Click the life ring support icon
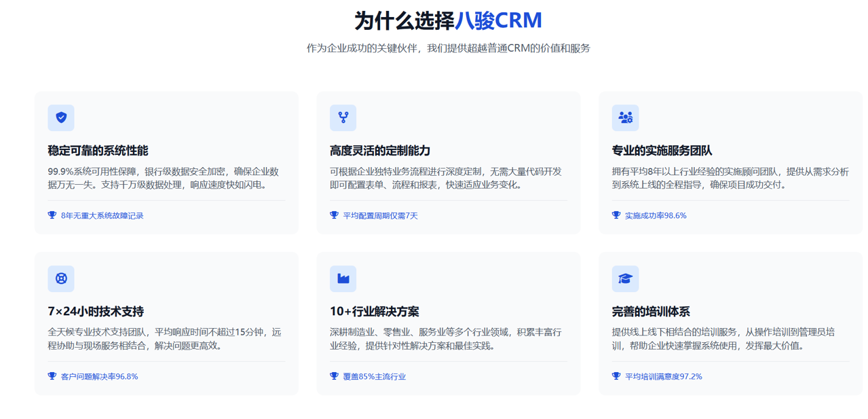The height and width of the screenshot is (419, 868). [61, 278]
